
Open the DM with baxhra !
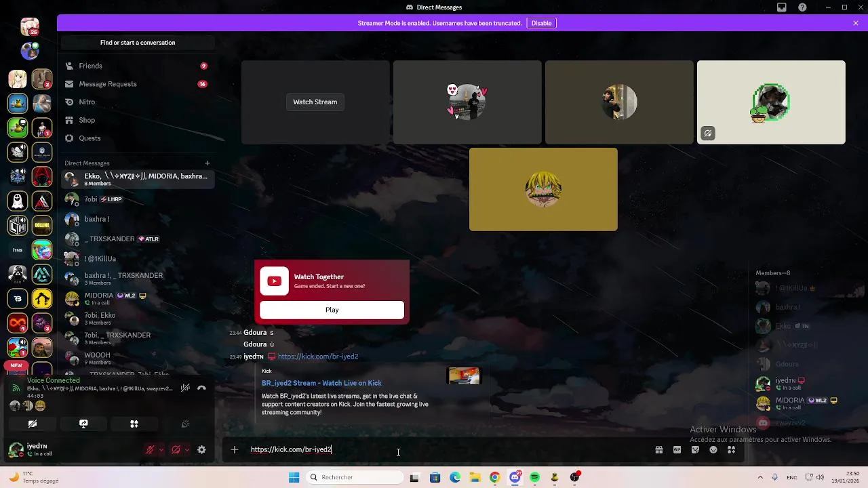pyautogui.click(x=138, y=219)
